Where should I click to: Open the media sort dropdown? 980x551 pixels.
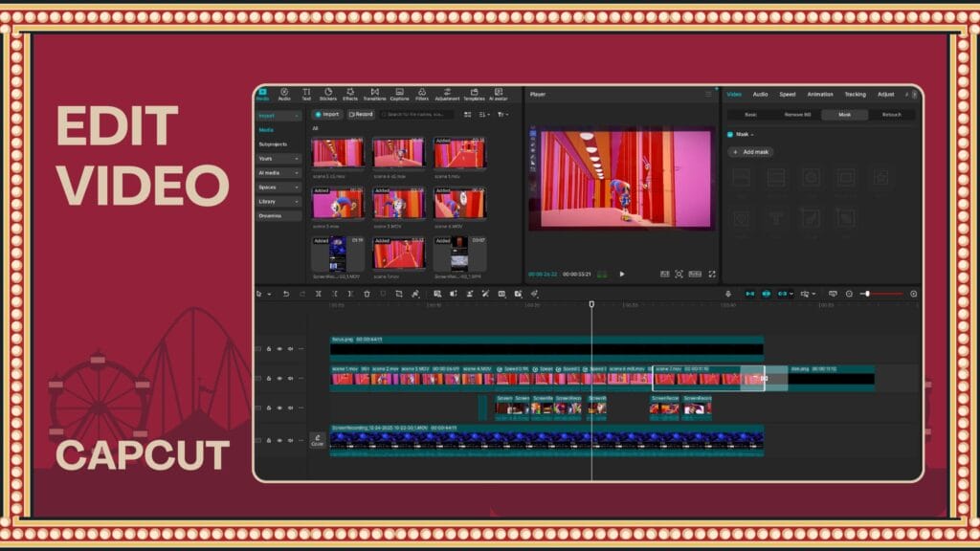484,115
